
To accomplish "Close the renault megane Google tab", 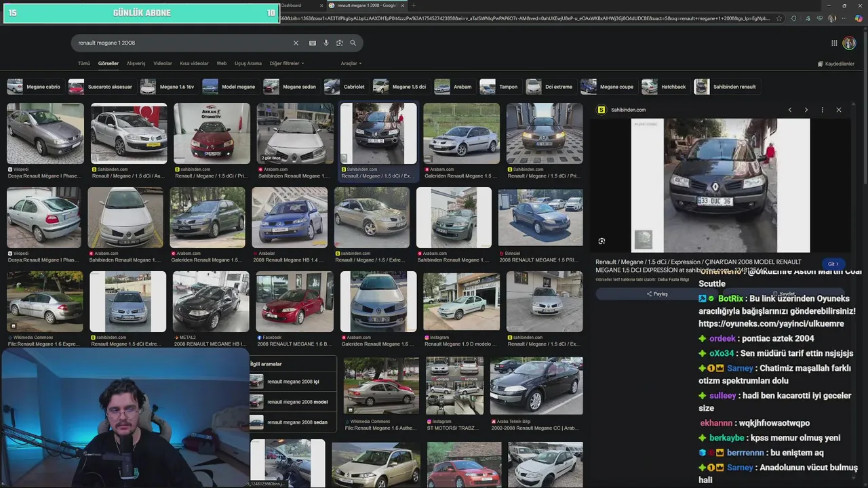I will point(402,5).
